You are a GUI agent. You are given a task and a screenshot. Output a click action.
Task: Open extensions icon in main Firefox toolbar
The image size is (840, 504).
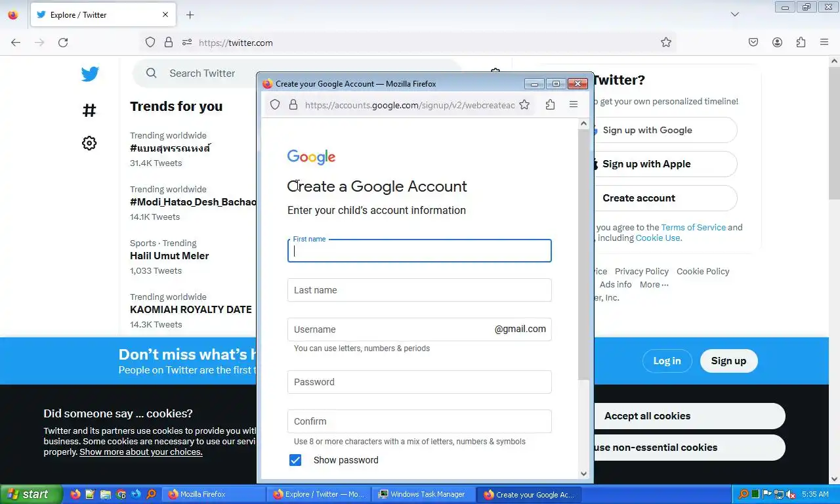click(x=801, y=42)
